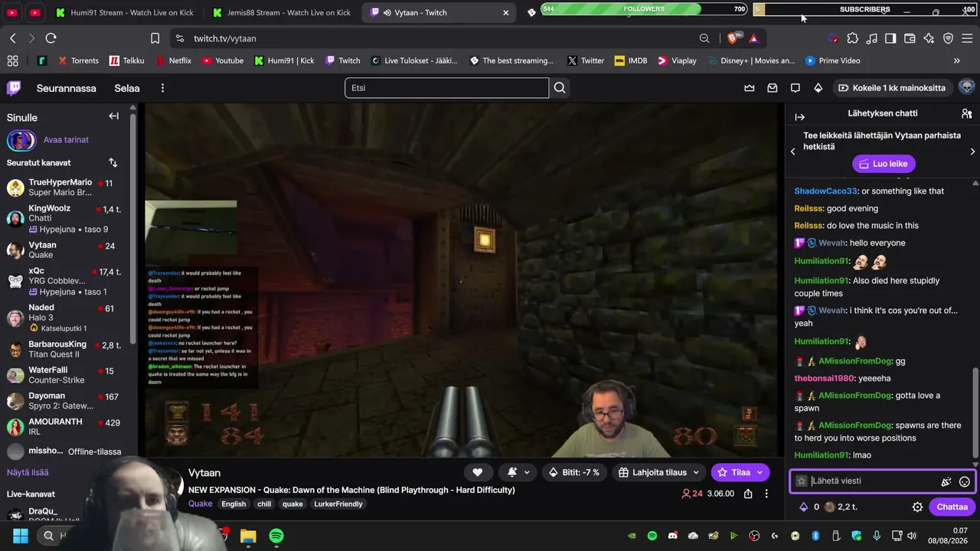980x551 pixels.
Task: Open chat settings gear
Action: 917,507
